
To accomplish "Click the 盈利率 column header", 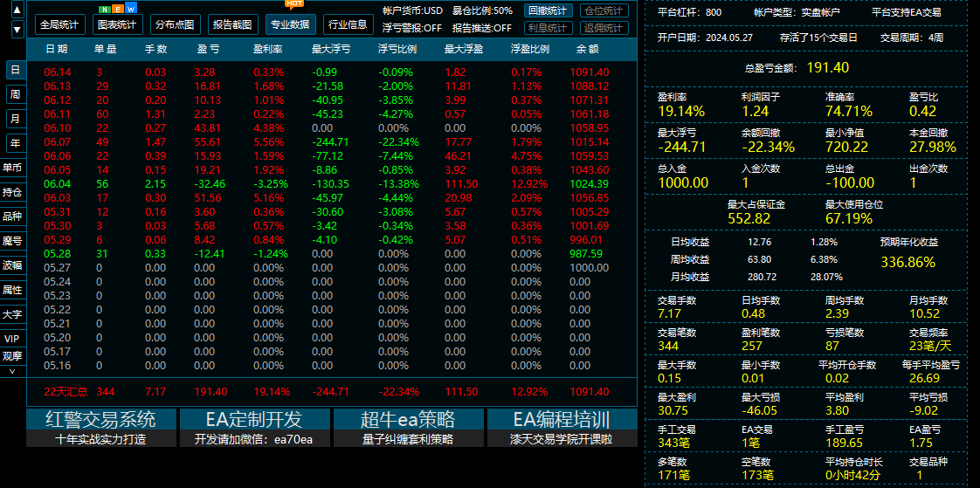I will (x=267, y=49).
